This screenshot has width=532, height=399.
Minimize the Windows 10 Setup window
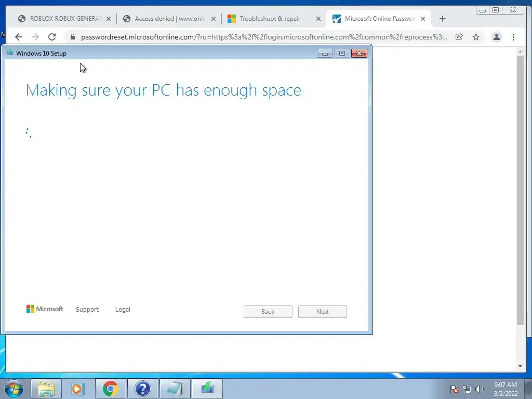(325, 54)
